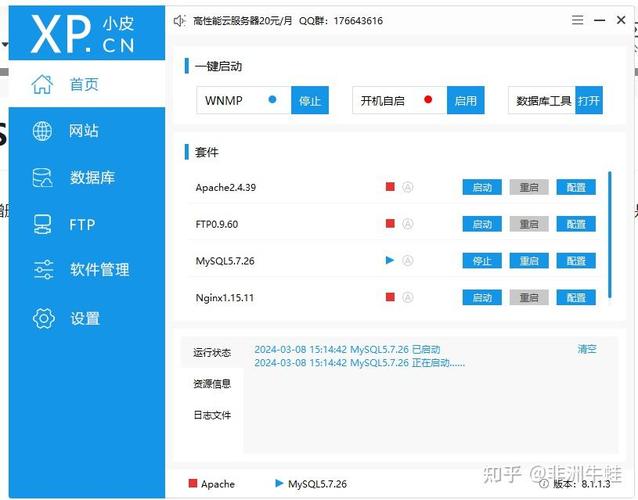Click the FTP server icon
This screenshot has height=500, width=638.
pyautogui.click(x=42, y=225)
